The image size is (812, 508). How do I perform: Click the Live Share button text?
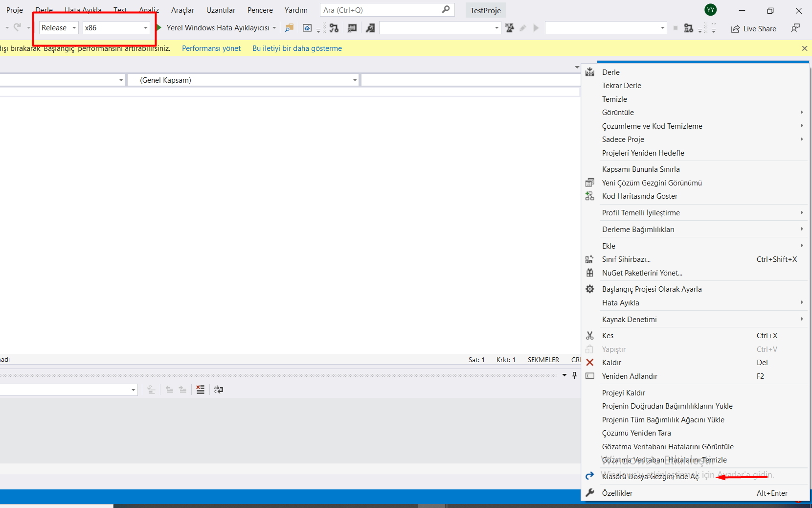pyautogui.click(x=760, y=29)
